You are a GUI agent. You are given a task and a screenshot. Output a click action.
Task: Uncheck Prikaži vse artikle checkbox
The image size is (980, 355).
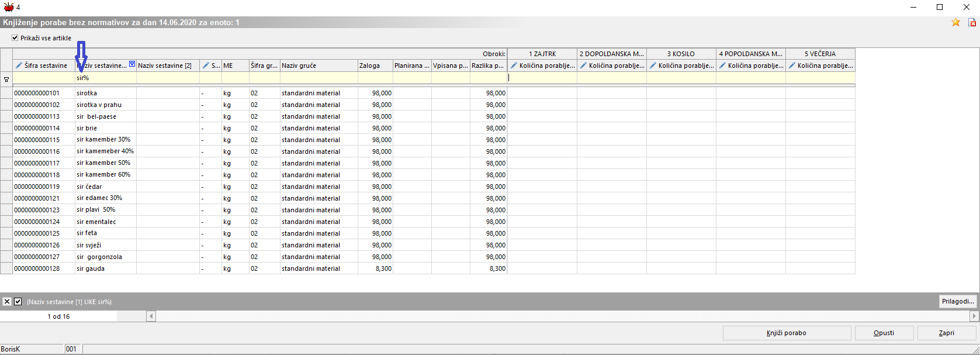15,38
